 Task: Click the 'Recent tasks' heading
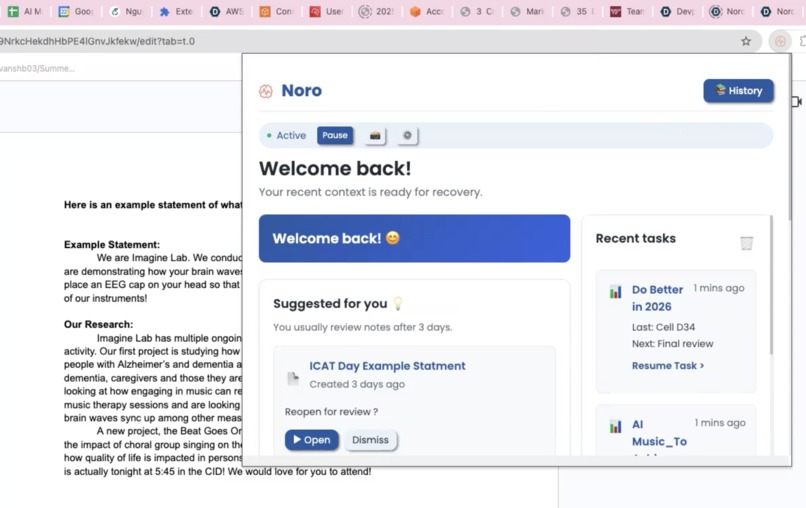tap(635, 238)
